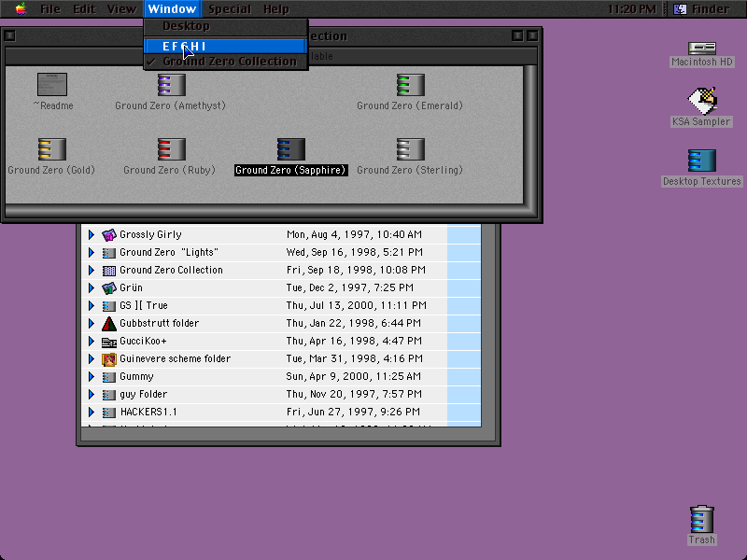Open the File menu
Image resolution: width=747 pixels, height=560 pixels.
(50, 9)
